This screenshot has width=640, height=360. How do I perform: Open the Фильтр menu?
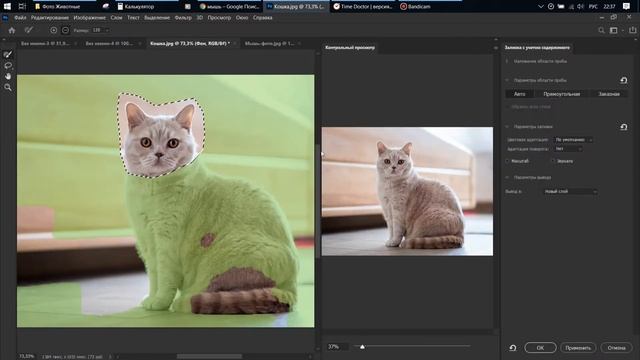183,18
